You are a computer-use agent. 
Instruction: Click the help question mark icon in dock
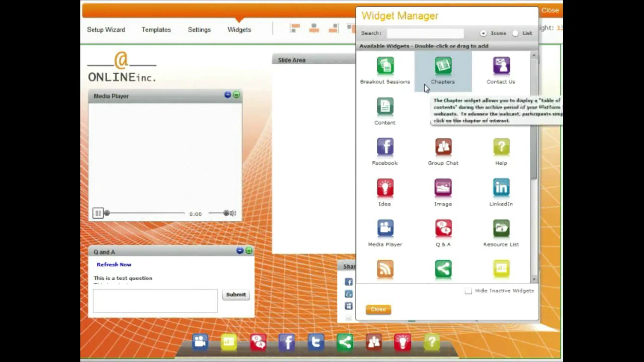pyautogui.click(x=432, y=342)
